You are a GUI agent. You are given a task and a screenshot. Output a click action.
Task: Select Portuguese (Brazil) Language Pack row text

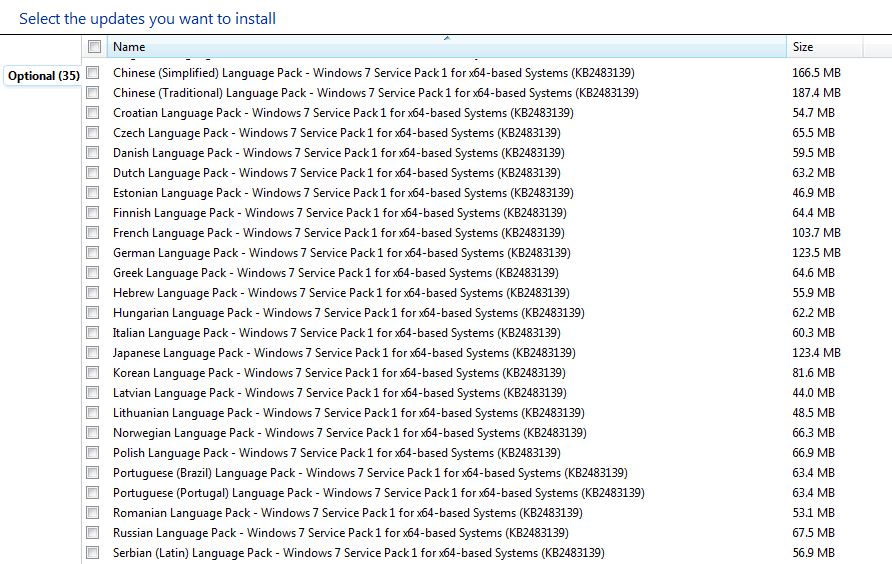tap(370, 472)
